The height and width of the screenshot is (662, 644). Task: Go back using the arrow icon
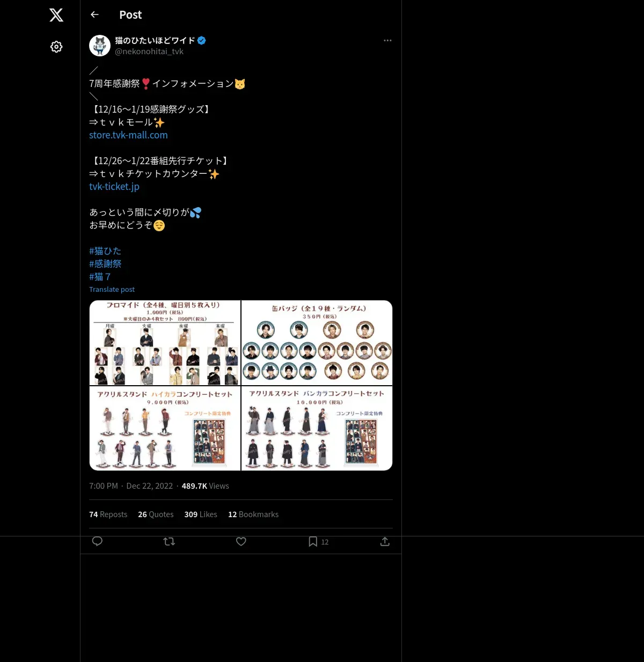click(94, 14)
